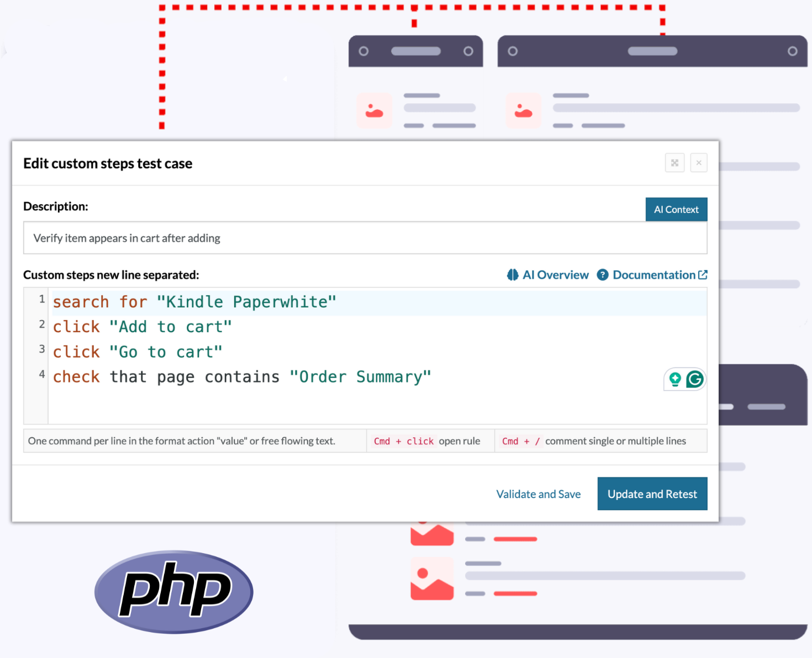Click the AI Context button
Viewport: 812px width, 658px height.
coord(676,209)
